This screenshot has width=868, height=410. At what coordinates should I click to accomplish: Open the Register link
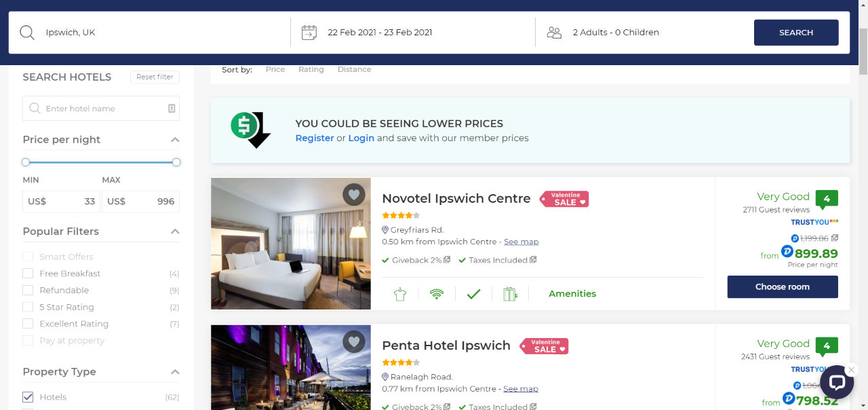(x=315, y=138)
